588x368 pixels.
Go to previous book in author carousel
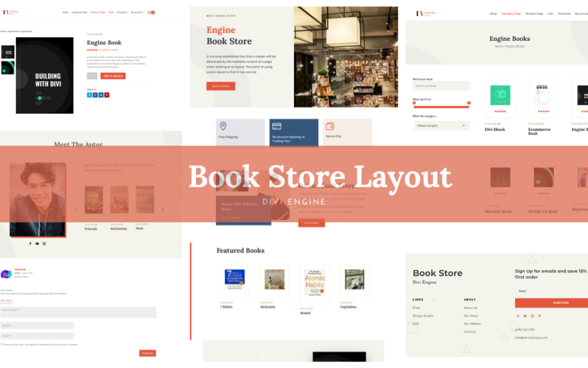click(77, 209)
